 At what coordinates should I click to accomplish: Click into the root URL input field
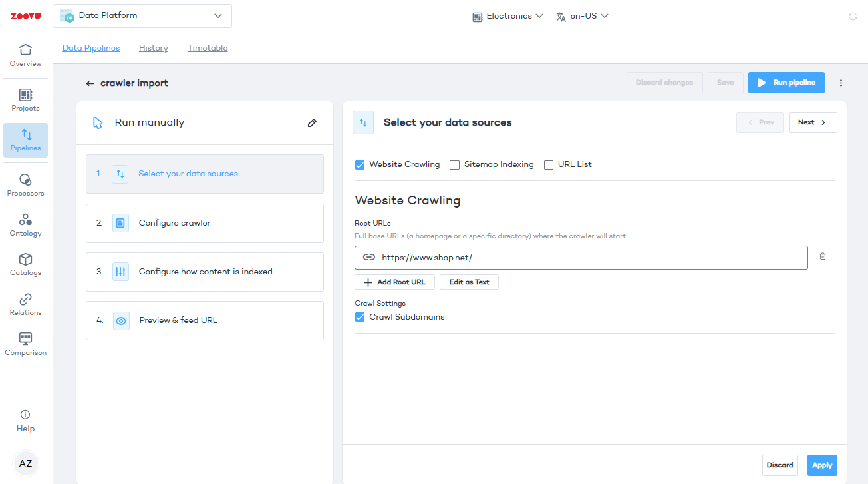pos(585,258)
